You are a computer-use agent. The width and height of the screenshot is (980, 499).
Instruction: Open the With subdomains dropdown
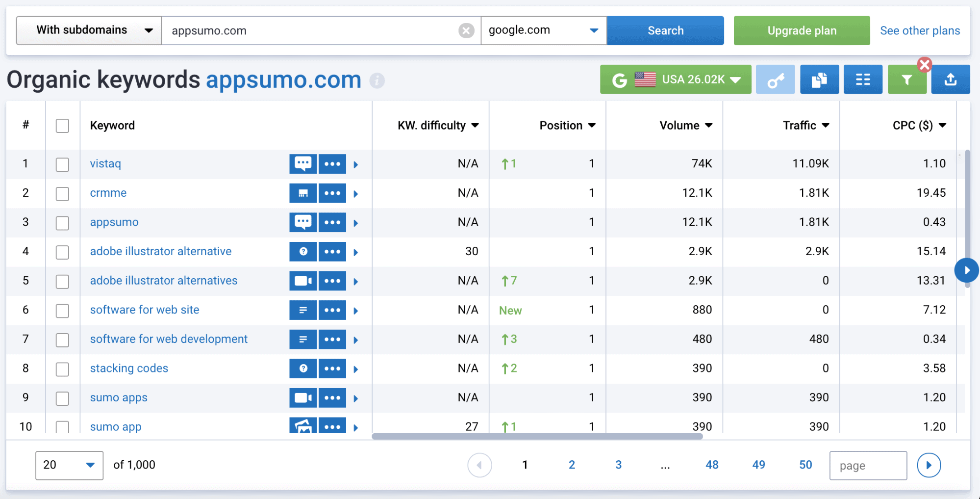89,30
